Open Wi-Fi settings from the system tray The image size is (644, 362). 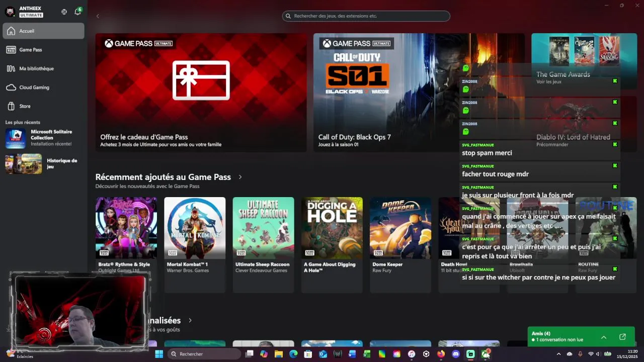591,354
